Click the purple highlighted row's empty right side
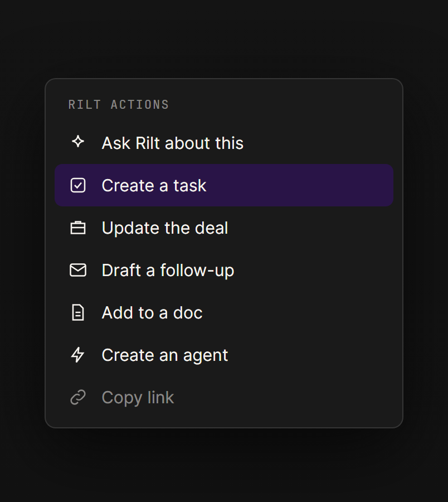 click(300, 185)
